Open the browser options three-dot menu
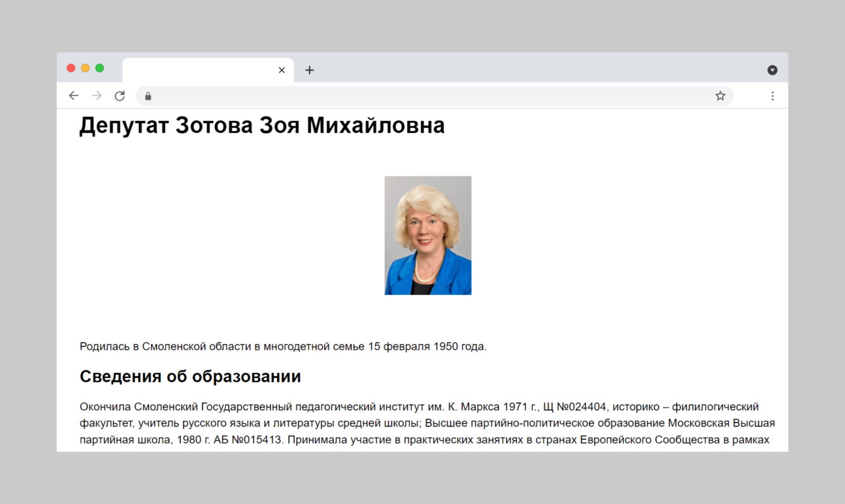Screen dimensions: 845x504 click(772, 95)
